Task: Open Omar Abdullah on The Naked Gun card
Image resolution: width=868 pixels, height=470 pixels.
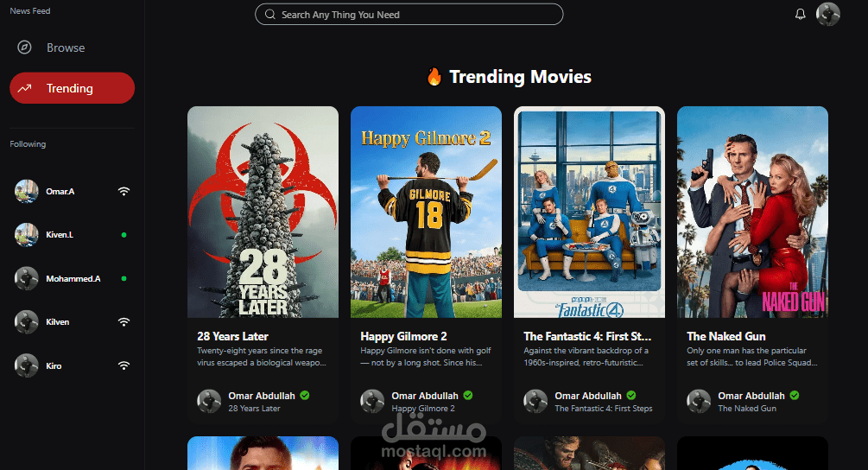Action: (751, 396)
